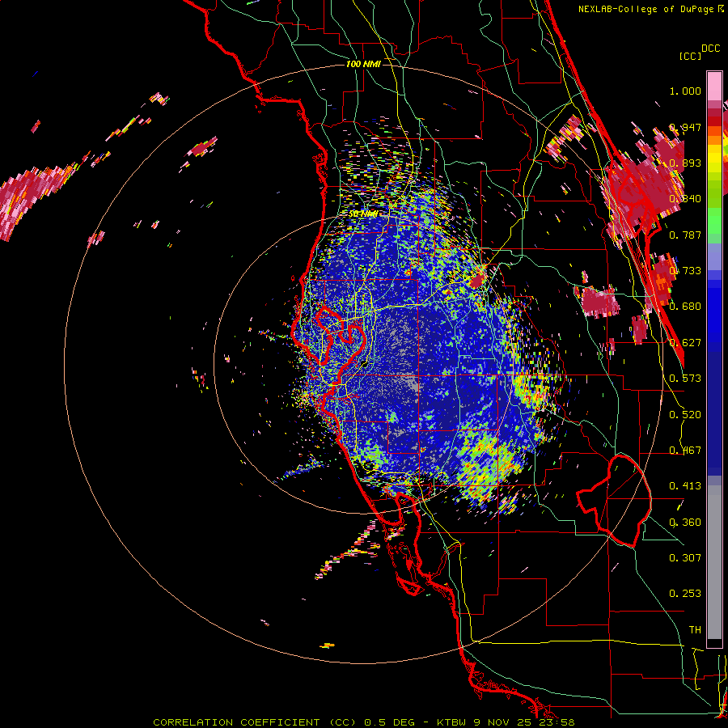
Task: Select the 0.360 color scale value
Action: pyautogui.click(x=685, y=523)
